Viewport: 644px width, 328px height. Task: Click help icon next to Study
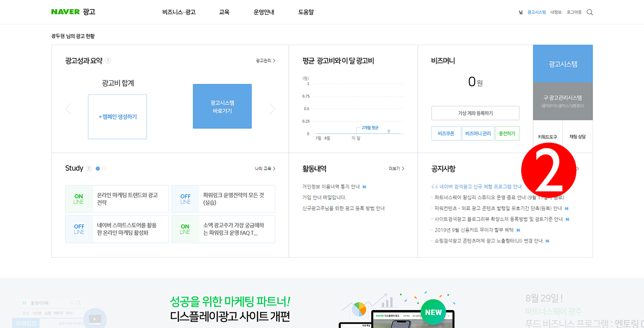coord(89,168)
